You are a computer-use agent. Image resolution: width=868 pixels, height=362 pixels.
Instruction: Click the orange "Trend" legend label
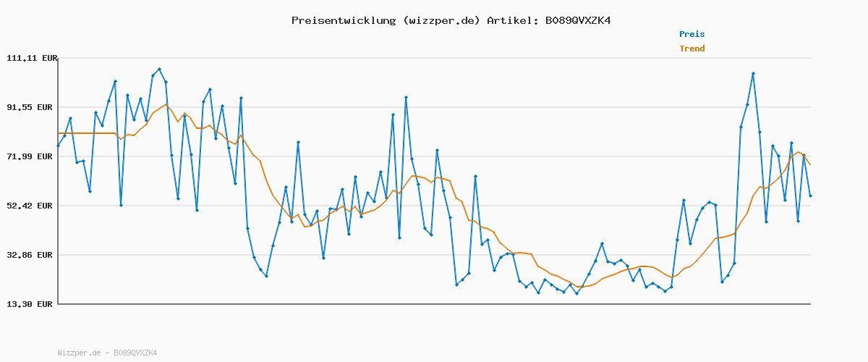(692, 49)
